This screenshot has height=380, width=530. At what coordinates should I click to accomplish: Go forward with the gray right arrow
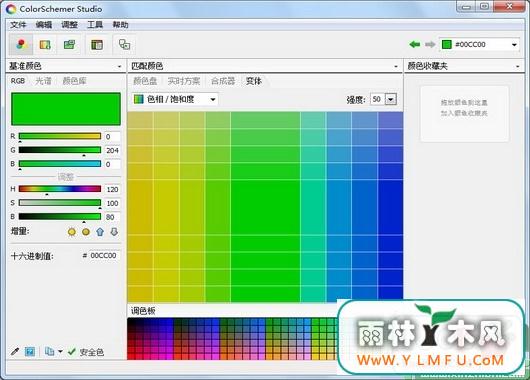tap(430, 44)
